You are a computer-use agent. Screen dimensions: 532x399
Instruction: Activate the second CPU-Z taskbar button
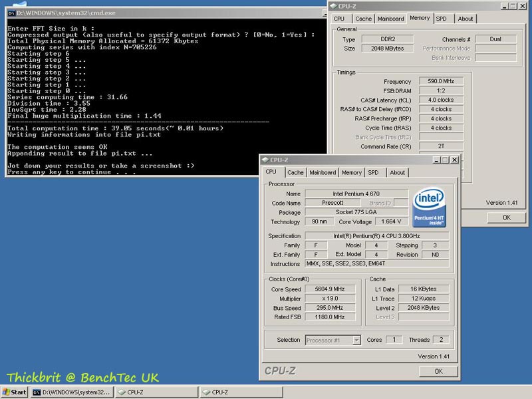[241, 392]
